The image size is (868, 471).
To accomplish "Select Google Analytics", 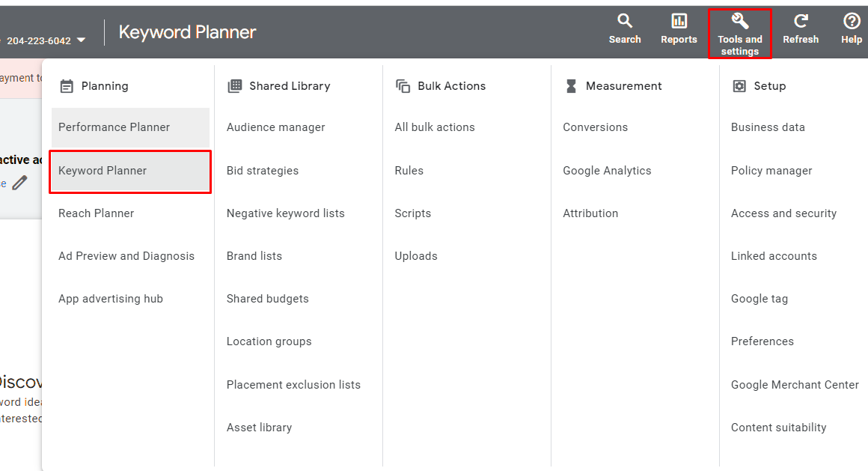I will (x=607, y=171).
